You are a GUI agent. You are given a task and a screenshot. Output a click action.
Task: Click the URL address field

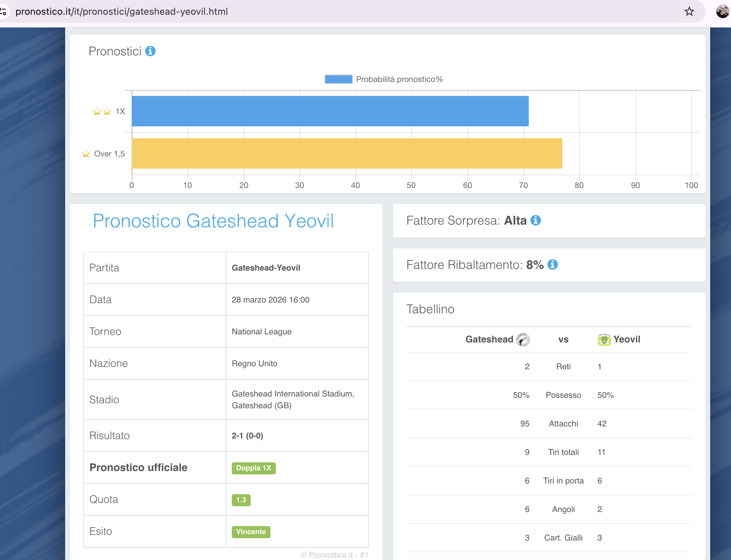[122, 11]
